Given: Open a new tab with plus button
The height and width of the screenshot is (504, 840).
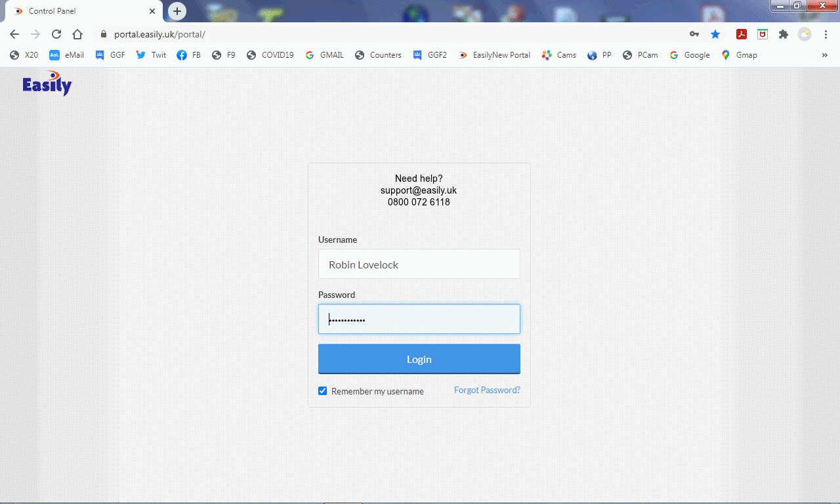Looking at the screenshot, I should click(177, 11).
